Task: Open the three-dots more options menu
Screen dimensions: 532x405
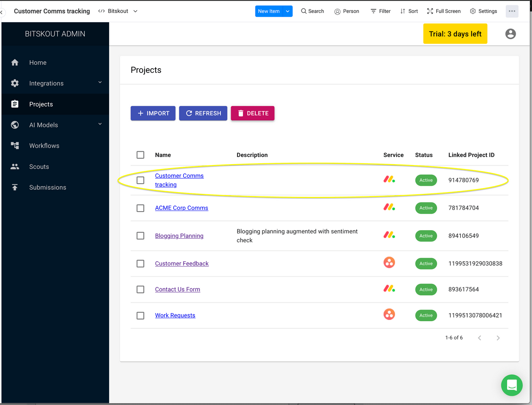Action: coord(512,11)
